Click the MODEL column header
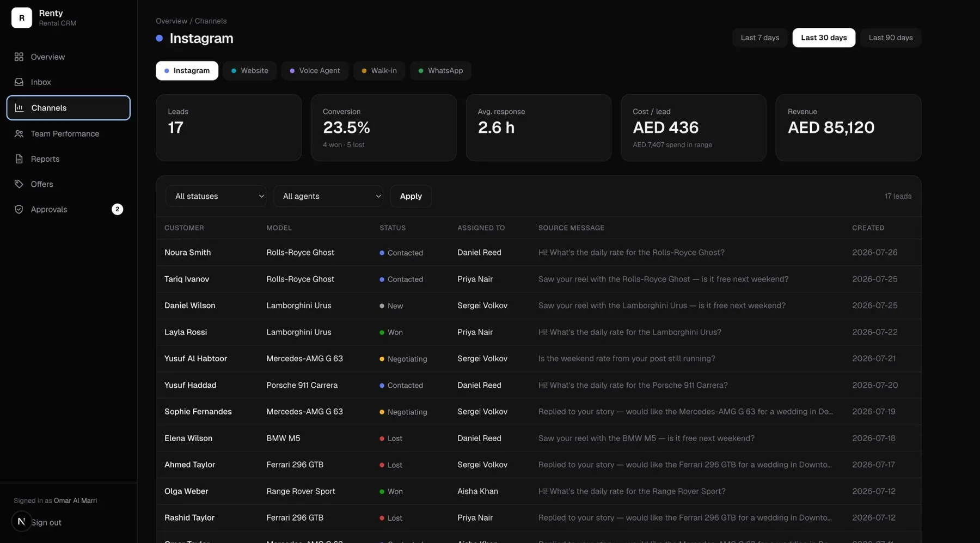This screenshot has width=980, height=543. [279, 228]
